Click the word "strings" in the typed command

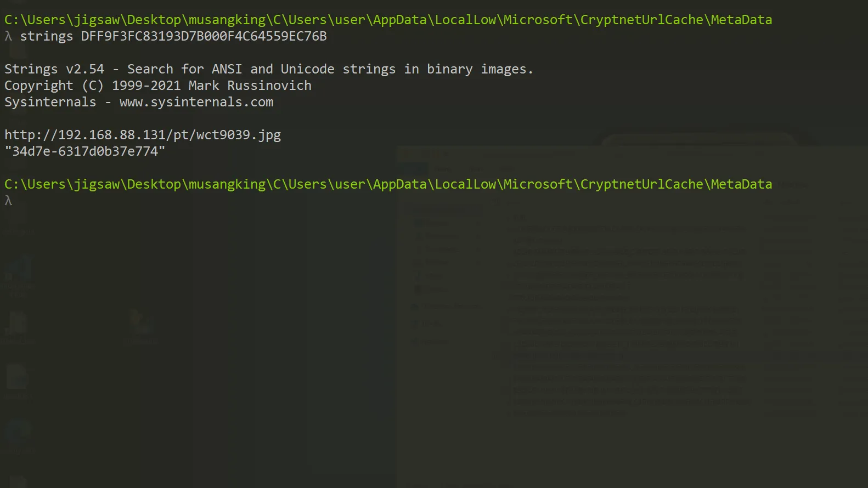tap(47, 36)
